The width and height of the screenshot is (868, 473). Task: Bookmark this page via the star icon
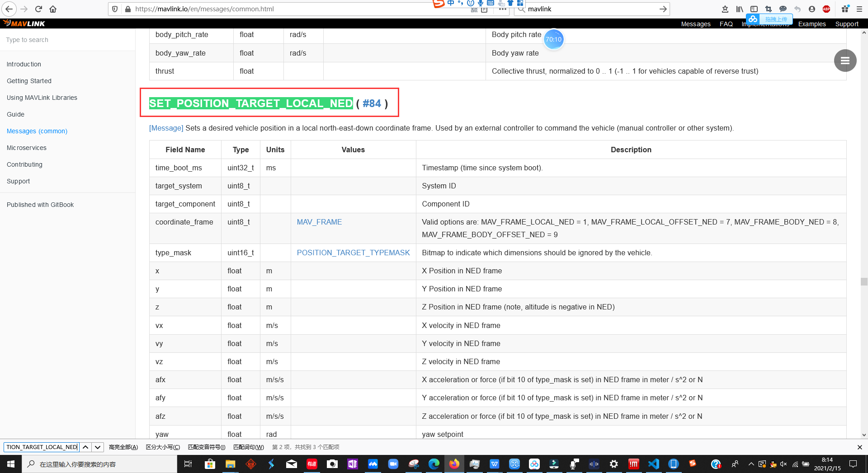725,9
